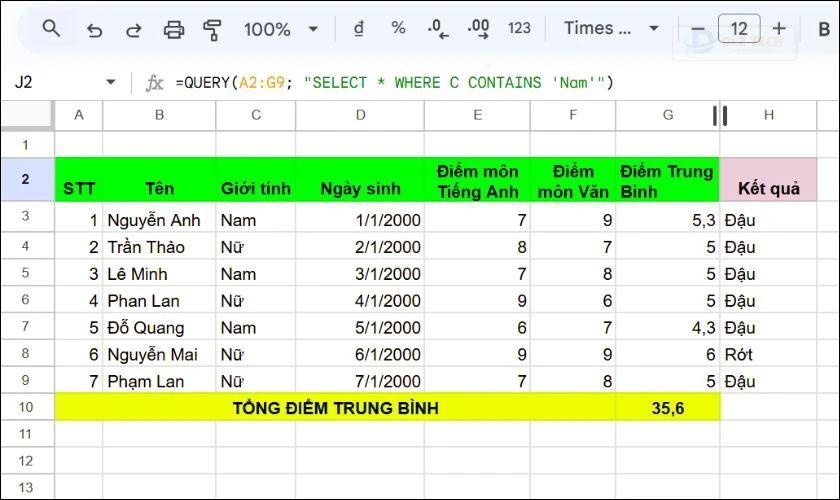Viewport: 840px width, 500px height.
Task: Select column B header
Action: click(159, 115)
